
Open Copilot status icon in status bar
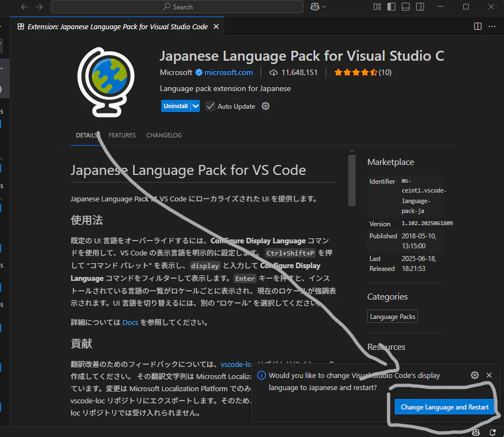pyautogui.click(x=476, y=433)
